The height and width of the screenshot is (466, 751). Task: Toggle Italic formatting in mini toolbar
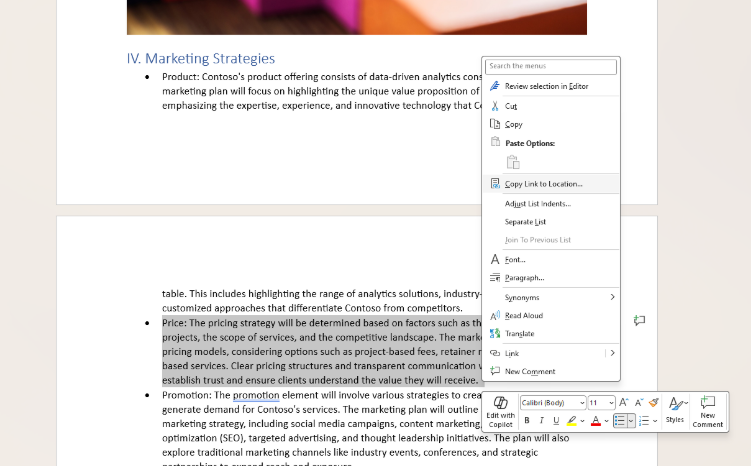(x=541, y=421)
